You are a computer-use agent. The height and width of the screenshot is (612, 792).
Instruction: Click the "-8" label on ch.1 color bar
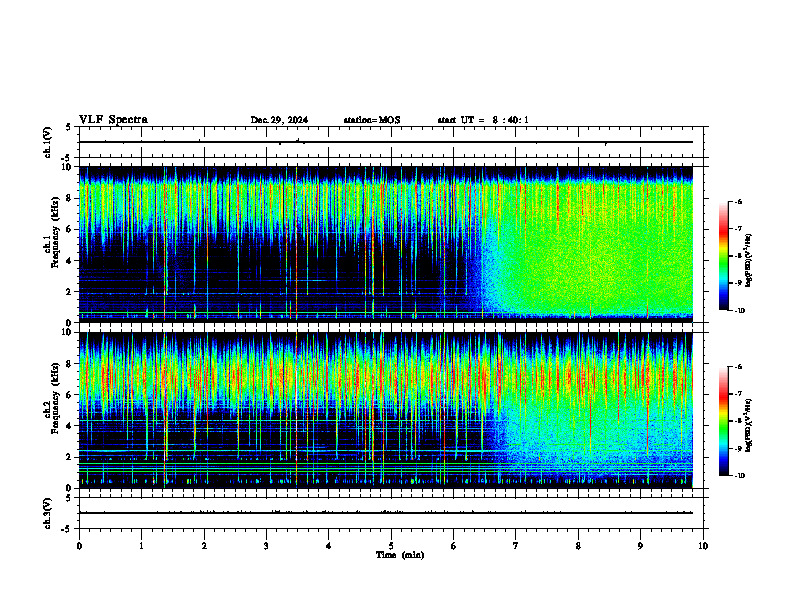738,256
